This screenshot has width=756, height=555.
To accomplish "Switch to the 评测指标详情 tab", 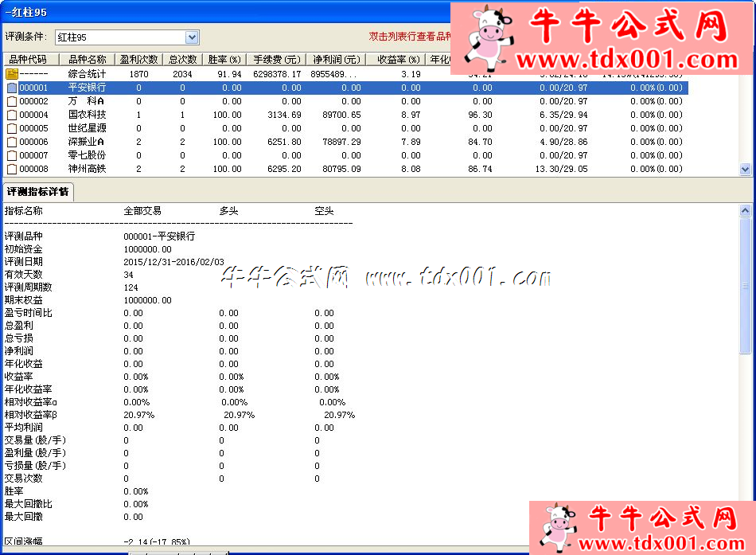I will point(38,192).
